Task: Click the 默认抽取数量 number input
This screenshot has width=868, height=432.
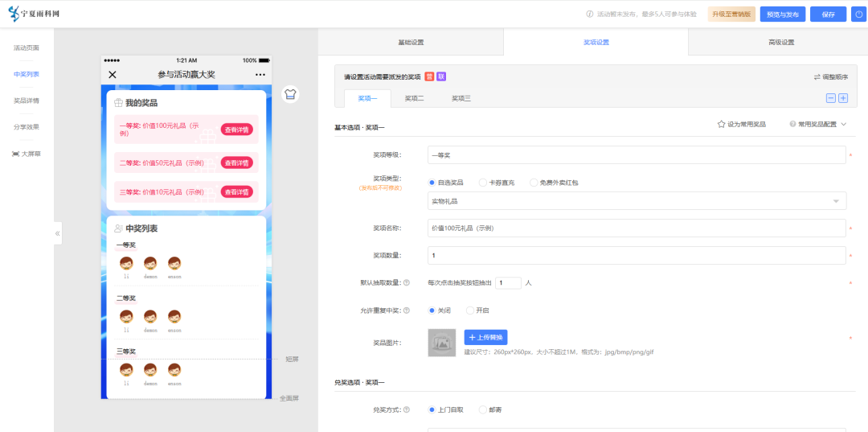Action: [x=508, y=283]
